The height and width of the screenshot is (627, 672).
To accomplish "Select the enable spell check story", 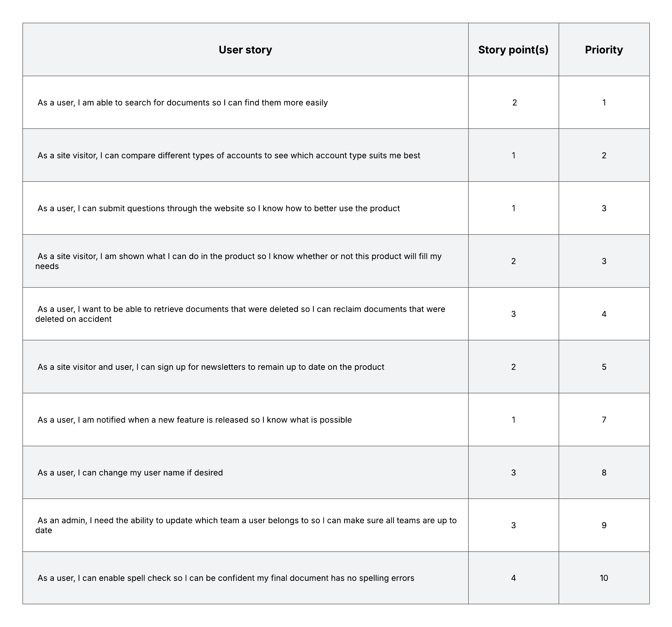I will click(x=225, y=578).
